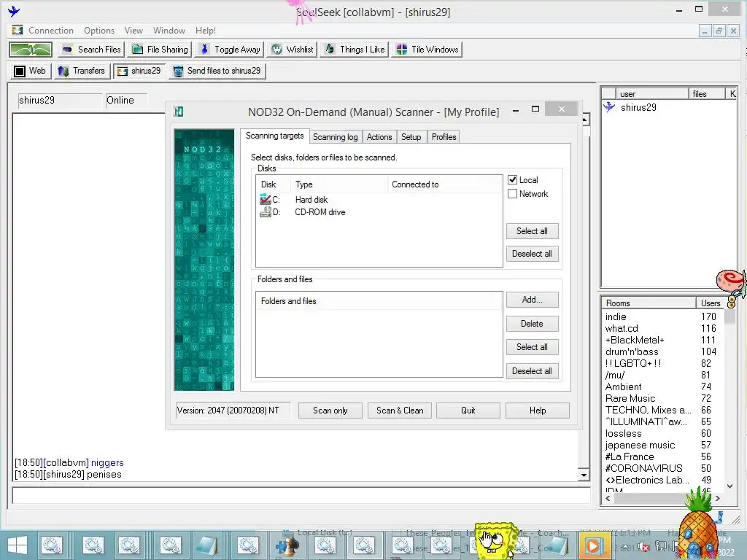Open the Connection menu
The height and width of the screenshot is (560, 747).
[x=51, y=31]
